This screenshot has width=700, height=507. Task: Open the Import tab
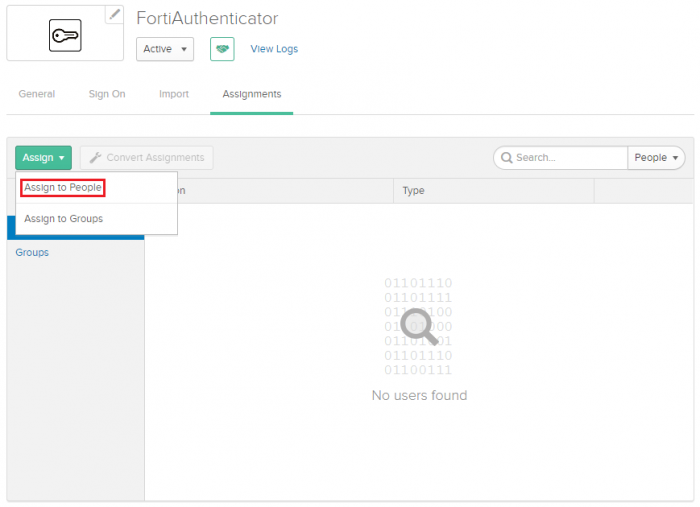(x=174, y=94)
